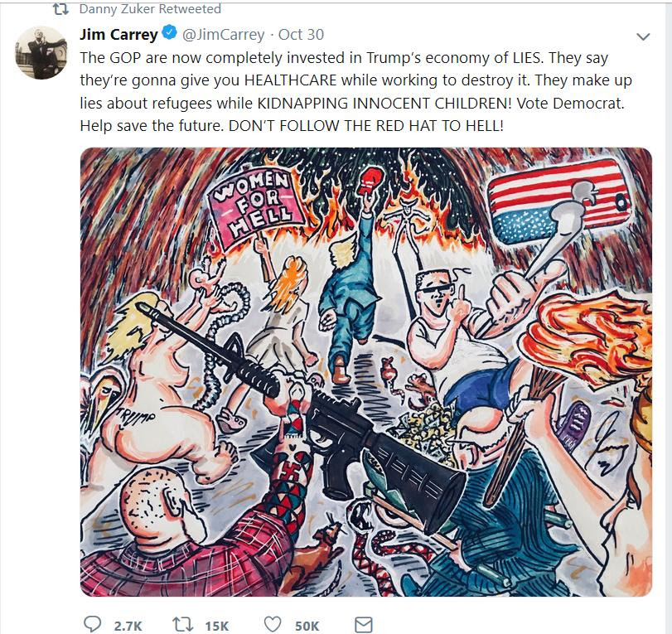
Task: Expand the tweet options chevron menu
Action: (x=643, y=36)
